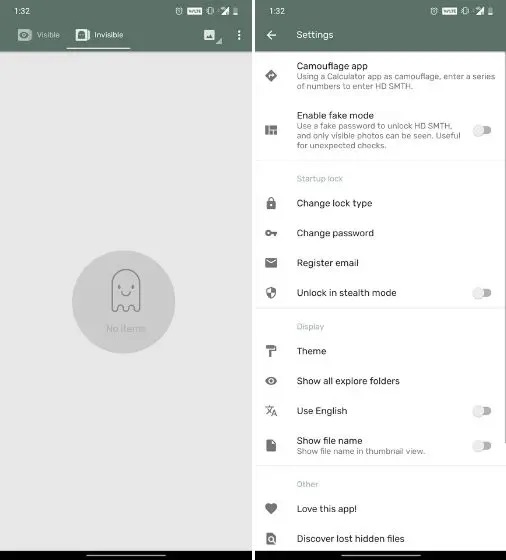The height and width of the screenshot is (560, 506).
Task: Tap the ghost No Items placeholder
Action: pyautogui.click(x=124, y=302)
